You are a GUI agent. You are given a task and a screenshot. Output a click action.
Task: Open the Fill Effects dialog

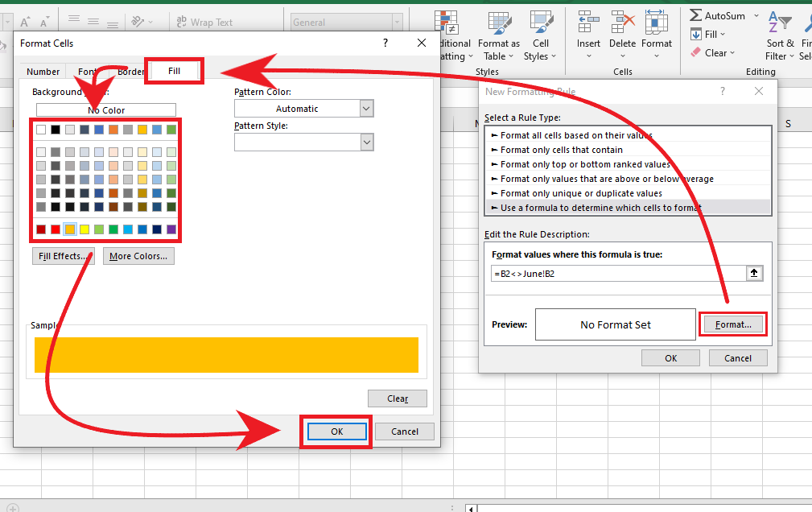pos(63,255)
